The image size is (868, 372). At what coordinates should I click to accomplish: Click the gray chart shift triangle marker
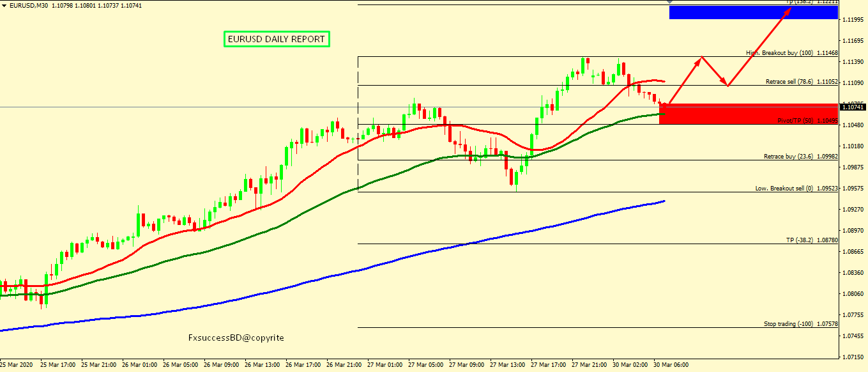[x=669, y=3]
